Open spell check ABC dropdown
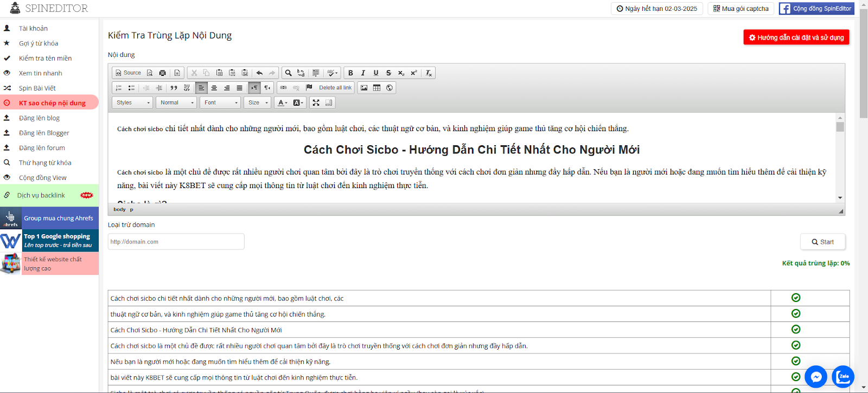This screenshot has width=868, height=393. (x=333, y=73)
